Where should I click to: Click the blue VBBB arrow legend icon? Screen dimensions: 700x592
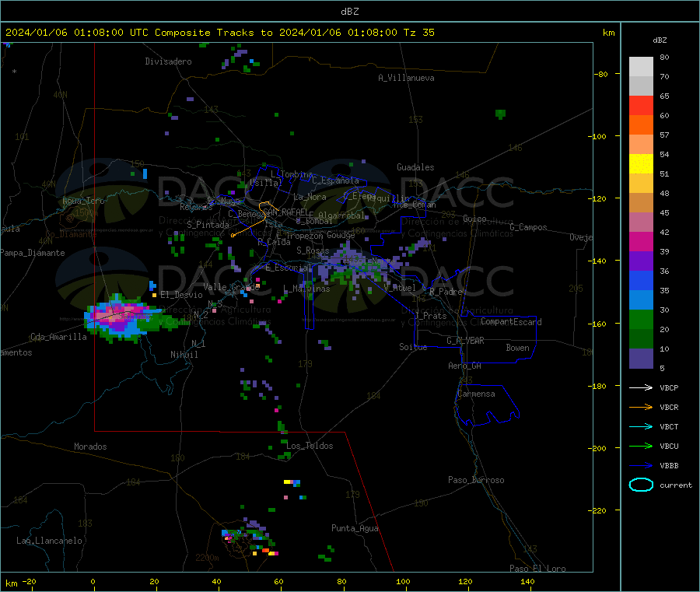[x=641, y=466]
